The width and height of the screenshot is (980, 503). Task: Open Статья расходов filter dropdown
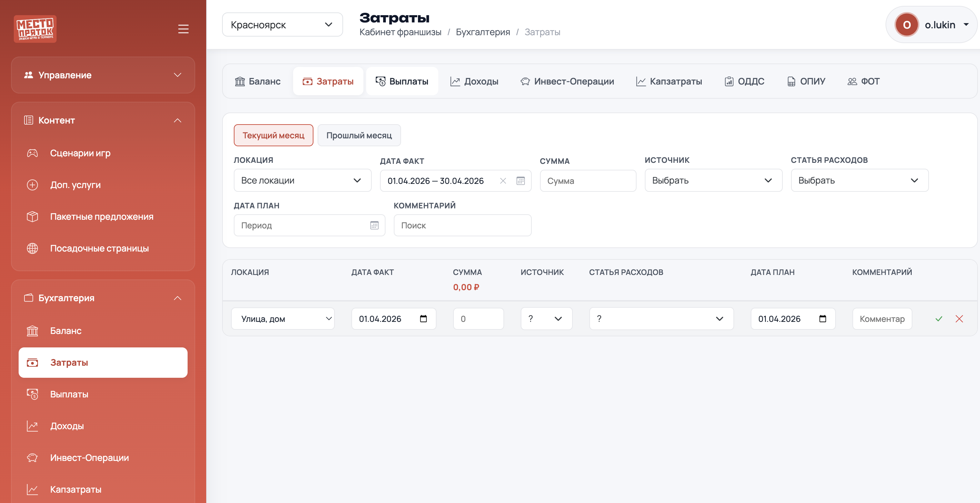pos(859,180)
